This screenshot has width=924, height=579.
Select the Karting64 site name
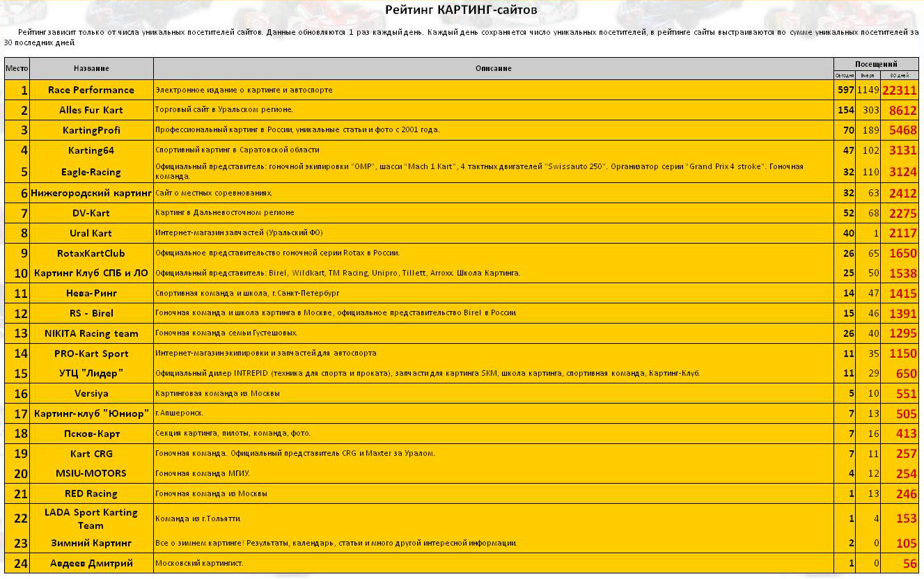click(91, 150)
